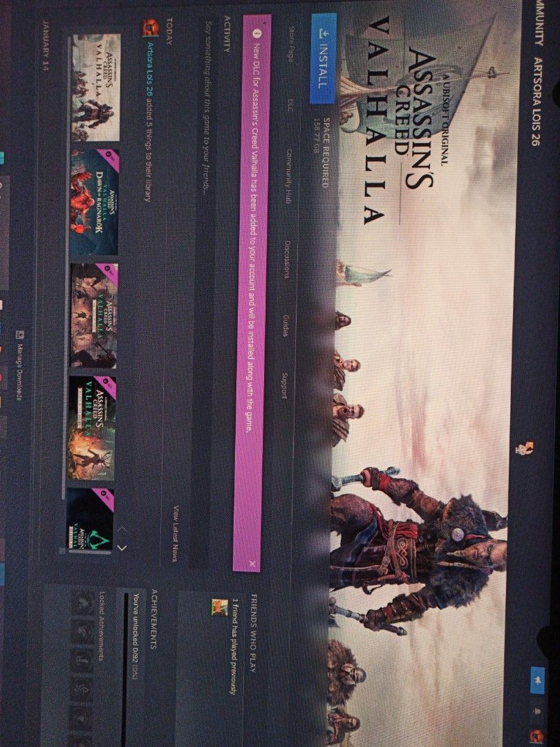Screen dimensions: 560x747
Task: Open the Store Page tab
Action: (292, 45)
